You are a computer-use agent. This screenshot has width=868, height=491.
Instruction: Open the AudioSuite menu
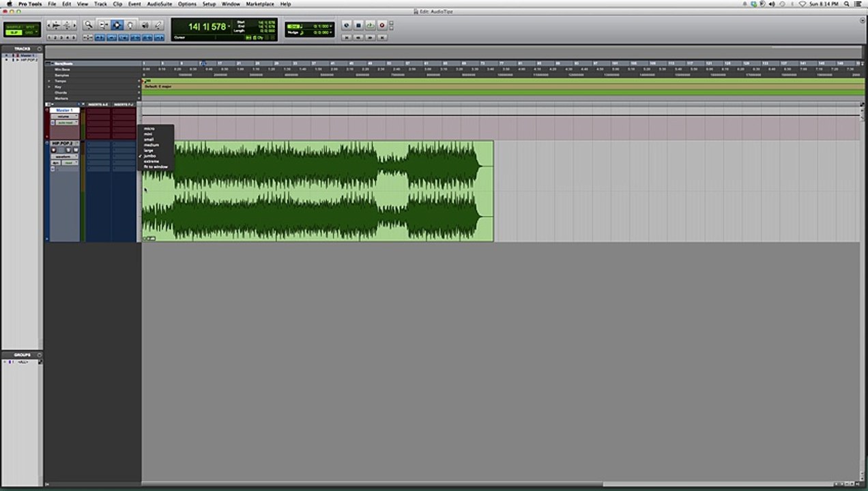click(160, 3)
